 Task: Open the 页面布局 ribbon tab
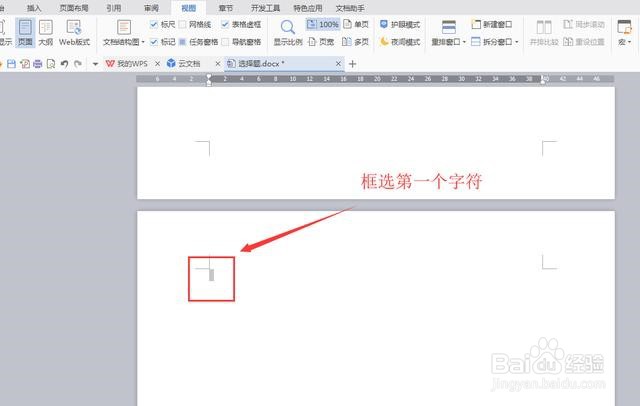pyautogui.click(x=74, y=8)
